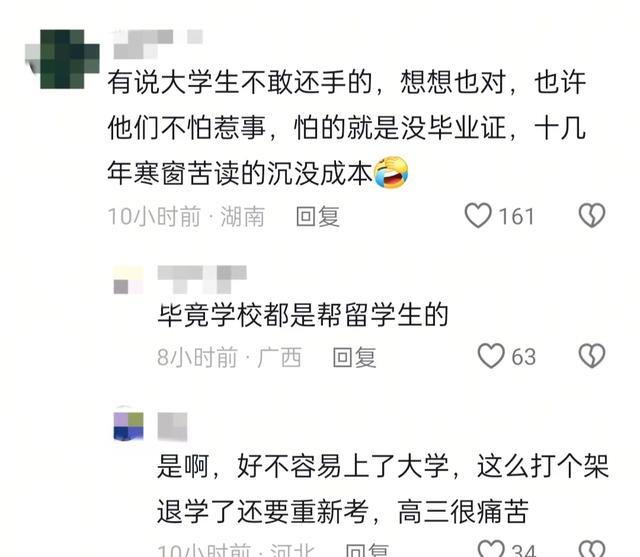Select the comment text starting 有说大学生不敢还手的

(x=347, y=127)
